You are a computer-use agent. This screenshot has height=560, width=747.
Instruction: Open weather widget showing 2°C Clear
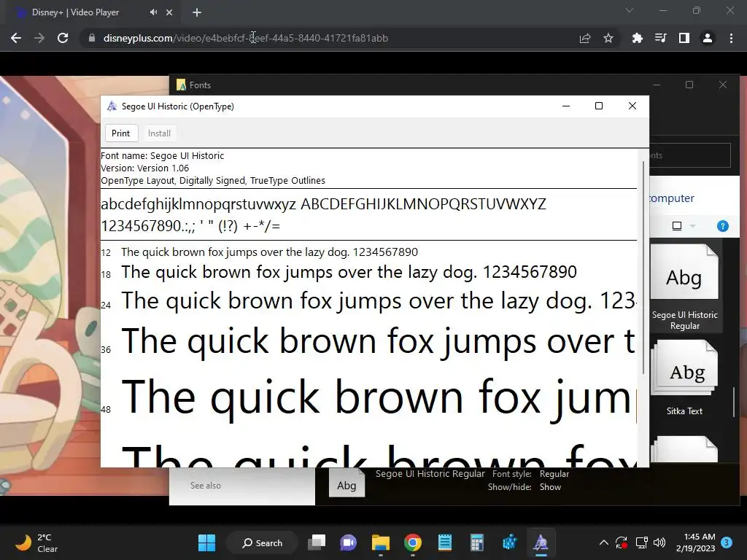tap(37, 542)
